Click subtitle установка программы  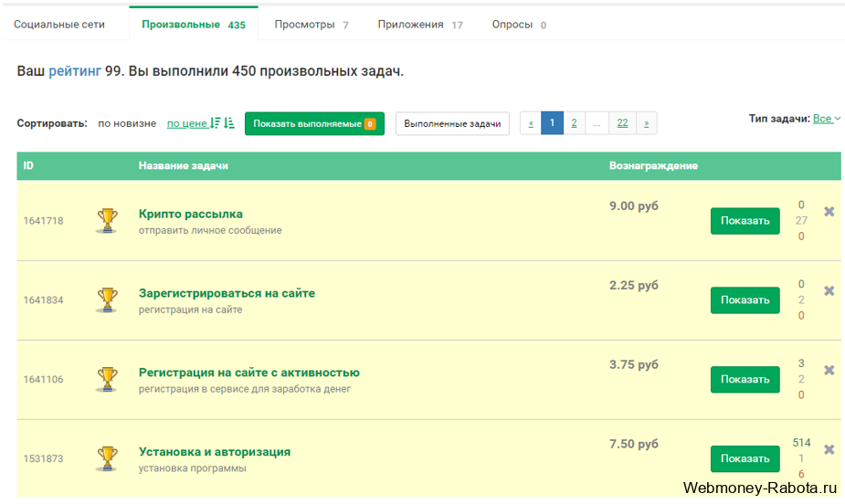(x=193, y=468)
